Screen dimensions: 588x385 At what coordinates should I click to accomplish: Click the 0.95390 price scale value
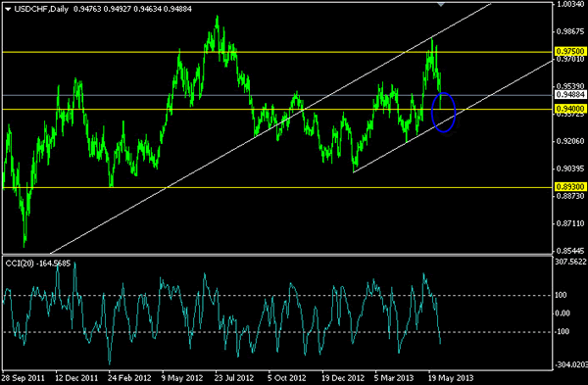point(570,86)
